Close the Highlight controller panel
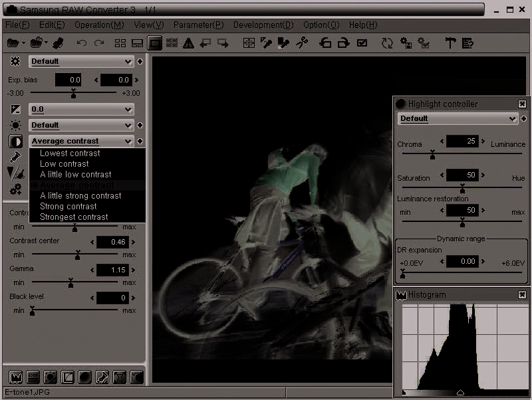The height and width of the screenshot is (400, 532). (522, 104)
